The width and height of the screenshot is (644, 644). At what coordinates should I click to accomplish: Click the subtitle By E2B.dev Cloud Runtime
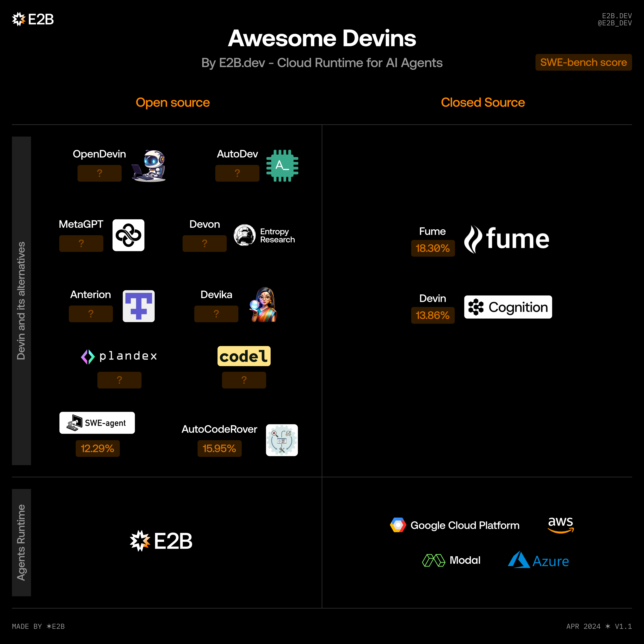coord(322,63)
